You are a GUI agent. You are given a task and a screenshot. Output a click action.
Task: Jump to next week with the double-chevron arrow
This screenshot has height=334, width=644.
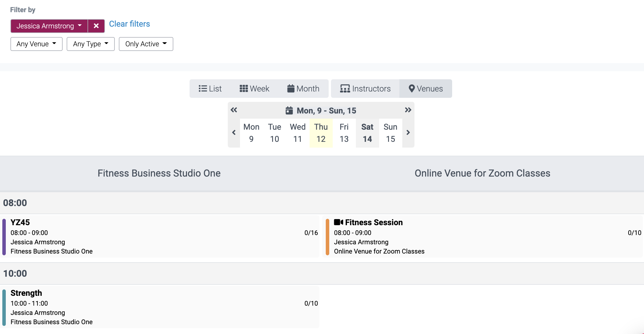click(408, 110)
